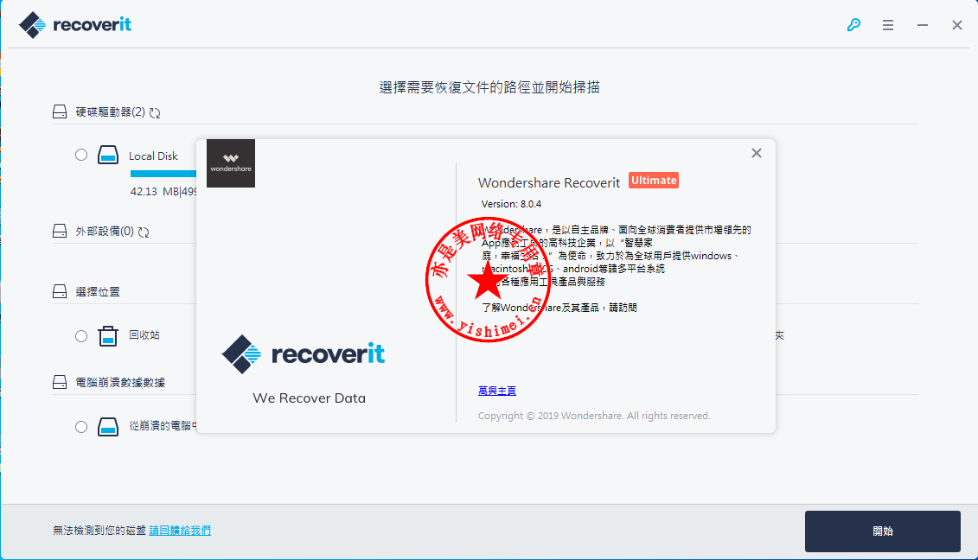Click the Wondershare logo in dialog
This screenshot has width=978, height=560.
[231, 163]
